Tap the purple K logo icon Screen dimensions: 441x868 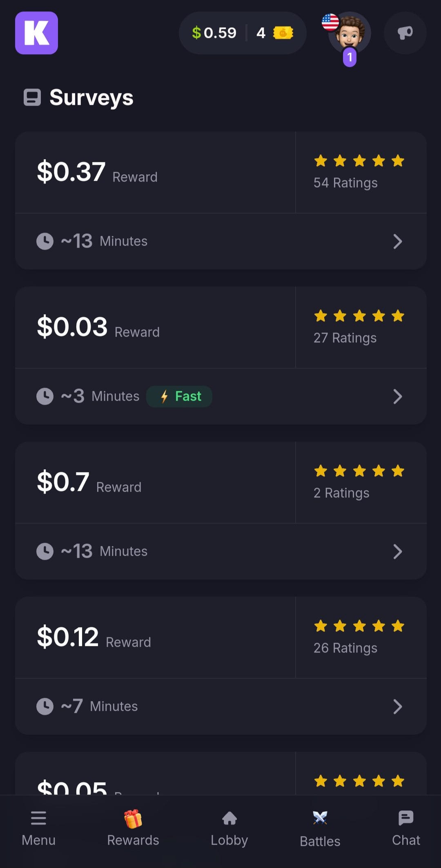coord(36,33)
